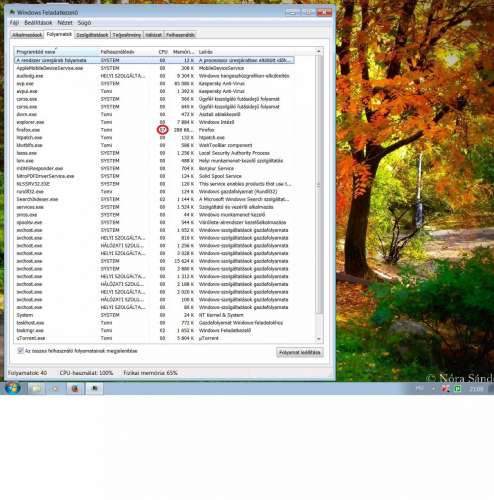Go to the Hálózat tab

(x=153, y=35)
